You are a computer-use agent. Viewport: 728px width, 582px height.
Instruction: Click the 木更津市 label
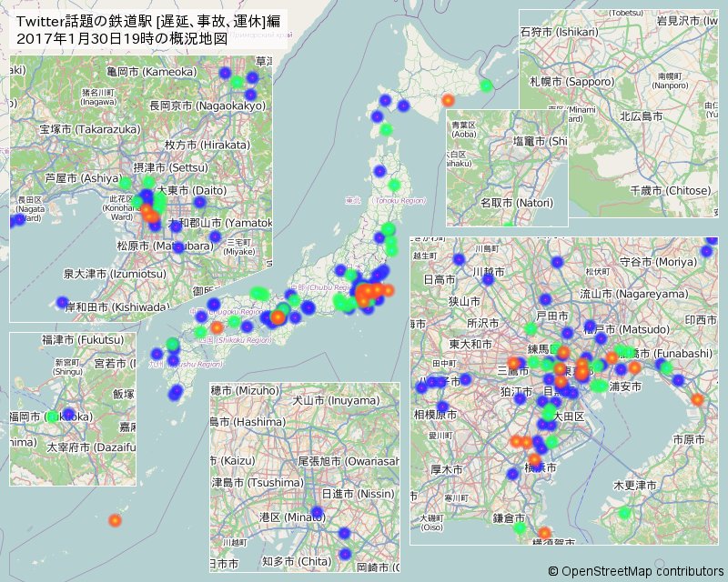(x=634, y=486)
